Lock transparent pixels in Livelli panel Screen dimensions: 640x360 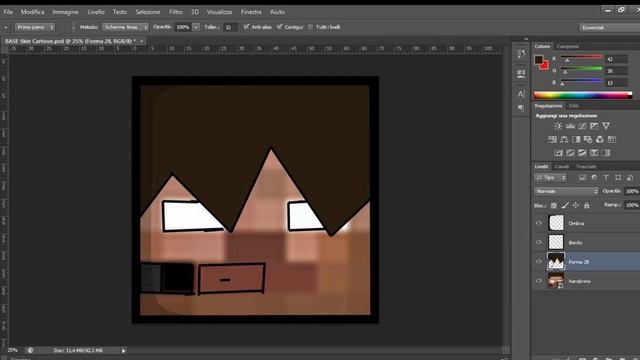pyautogui.click(x=554, y=205)
